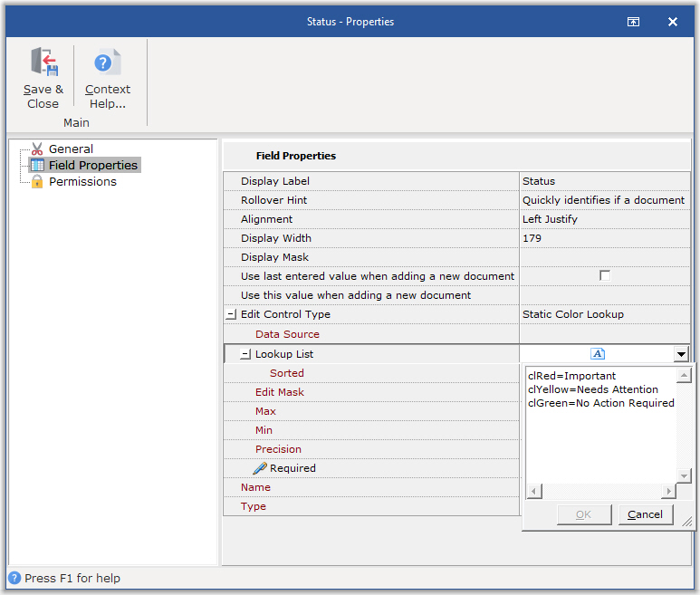Click the clRed=Important line

click(571, 376)
